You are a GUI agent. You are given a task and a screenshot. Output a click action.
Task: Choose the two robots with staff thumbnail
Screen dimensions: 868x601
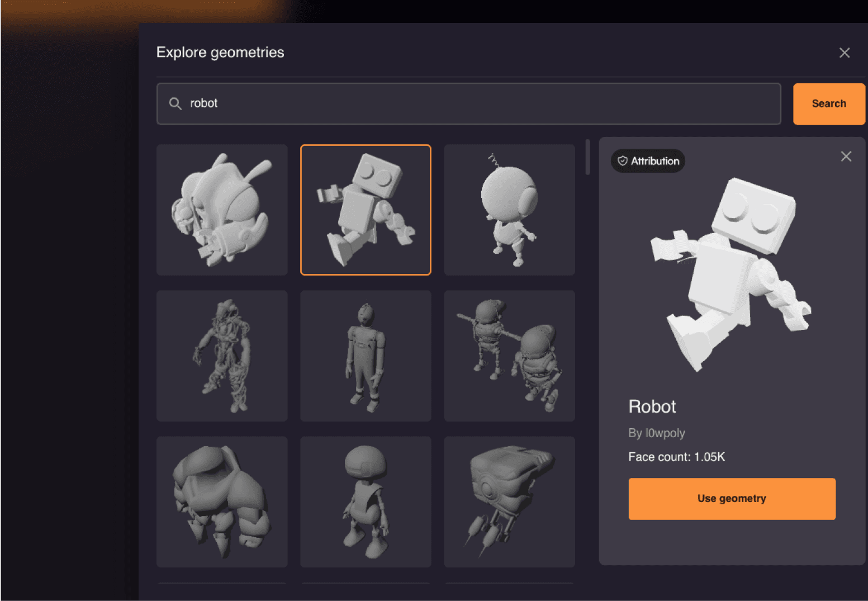tap(509, 356)
